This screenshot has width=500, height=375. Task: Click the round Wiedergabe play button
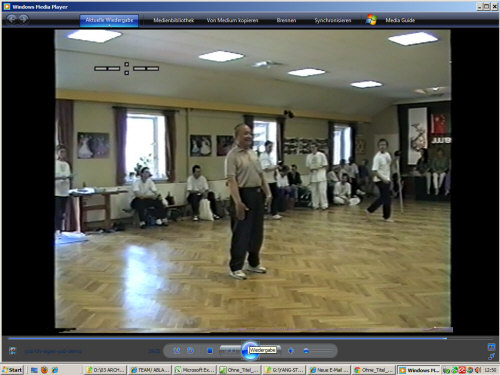[x=250, y=351]
